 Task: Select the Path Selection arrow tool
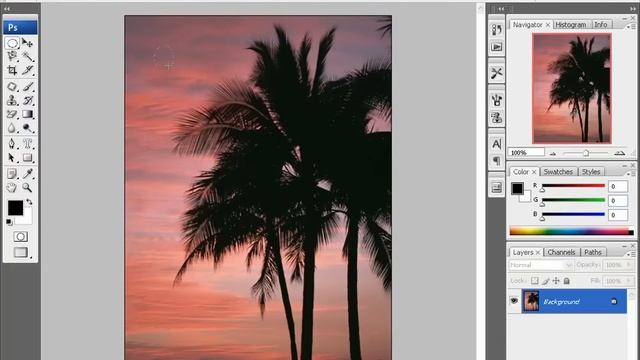pyautogui.click(x=12, y=158)
